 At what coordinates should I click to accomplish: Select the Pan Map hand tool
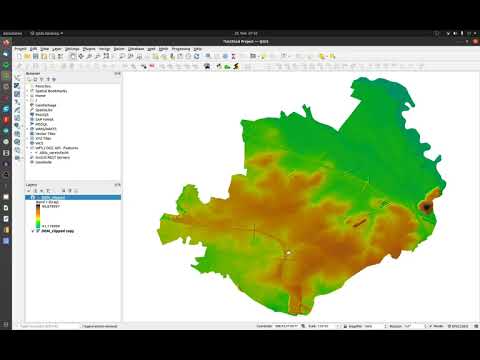(x=73, y=57)
